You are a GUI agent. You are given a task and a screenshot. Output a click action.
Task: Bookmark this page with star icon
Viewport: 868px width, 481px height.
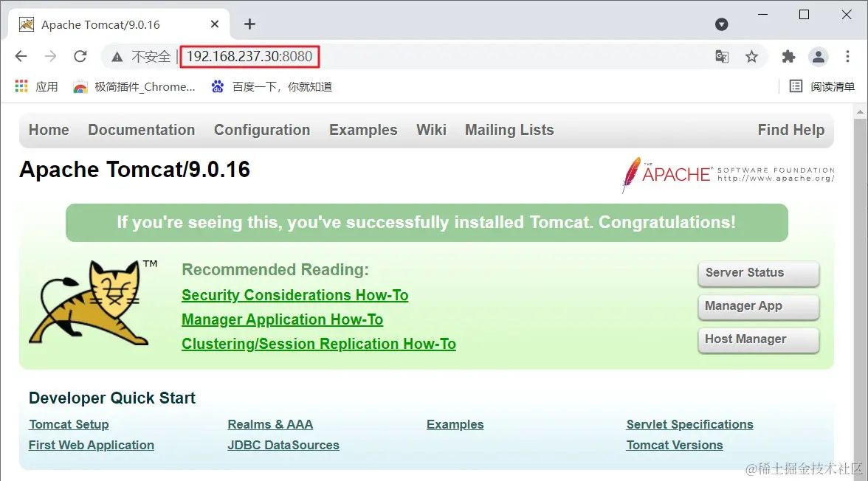click(751, 56)
